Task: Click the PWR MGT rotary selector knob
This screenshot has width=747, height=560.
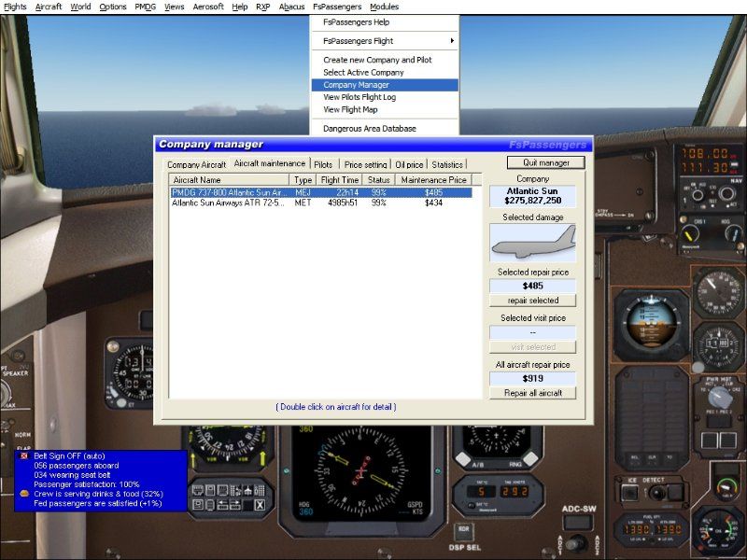Action: tap(719, 397)
